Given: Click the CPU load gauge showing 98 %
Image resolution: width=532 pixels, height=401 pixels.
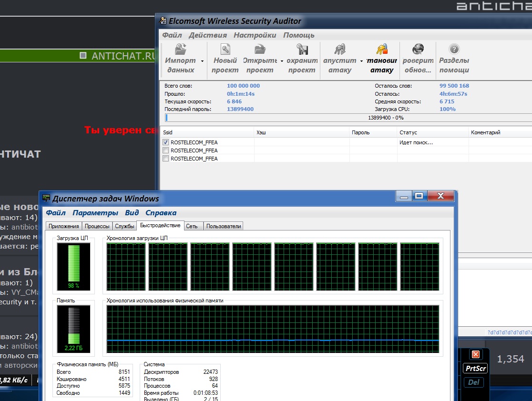Looking at the screenshot, I should click(73, 267).
